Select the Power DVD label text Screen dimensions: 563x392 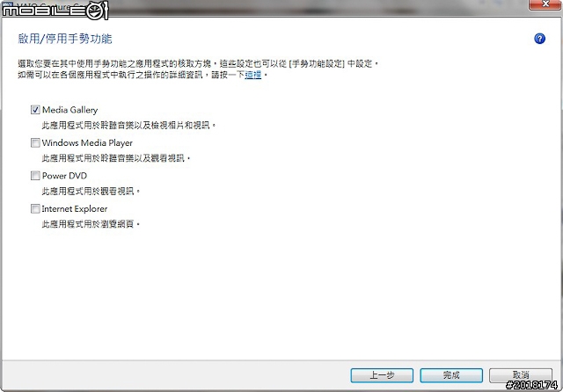(64, 176)
